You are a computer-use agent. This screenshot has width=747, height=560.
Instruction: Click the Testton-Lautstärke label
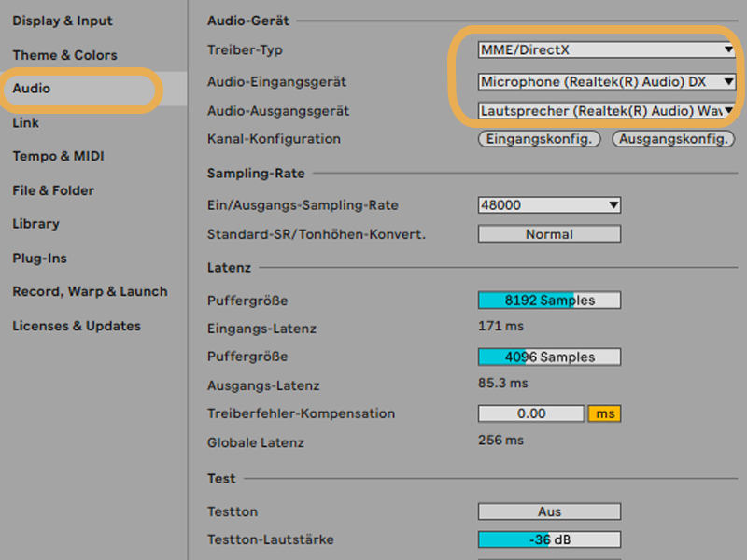coord(271,540)
